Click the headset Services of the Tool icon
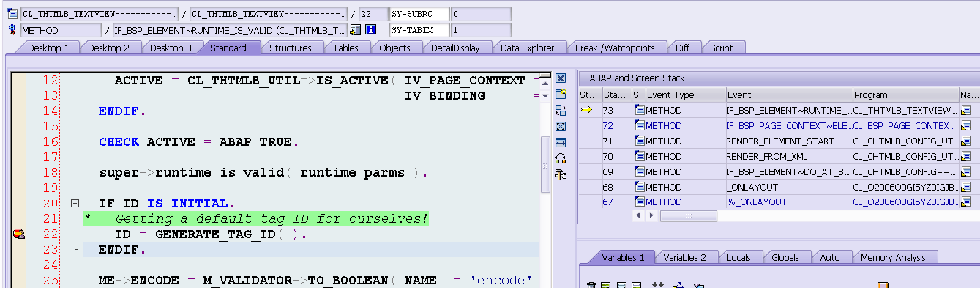This screenshot has width=980, height=288. (561, 158)
